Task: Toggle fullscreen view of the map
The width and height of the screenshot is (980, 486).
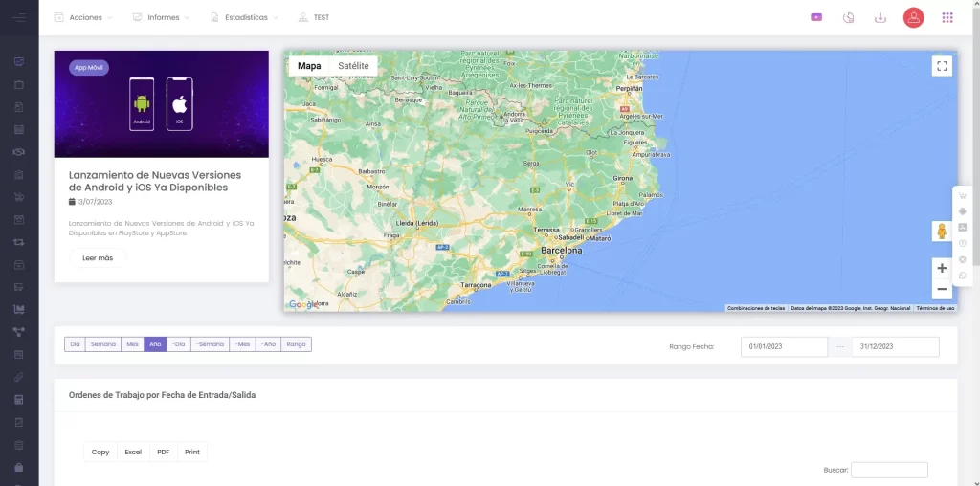Action: [942, 66]
